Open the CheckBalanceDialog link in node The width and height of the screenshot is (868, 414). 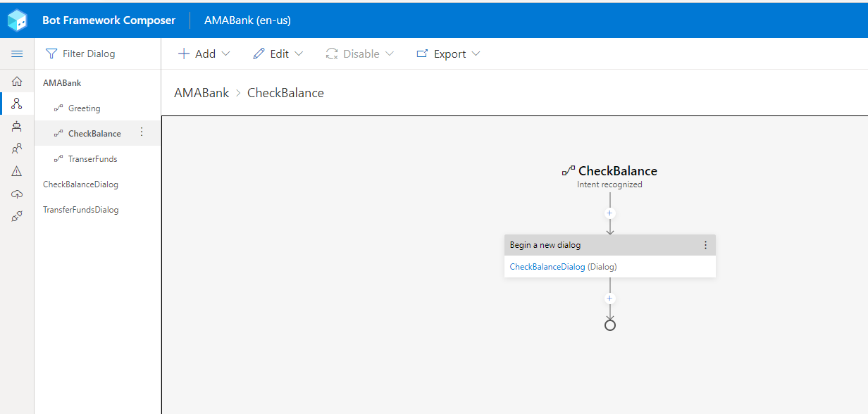point(547,267)
